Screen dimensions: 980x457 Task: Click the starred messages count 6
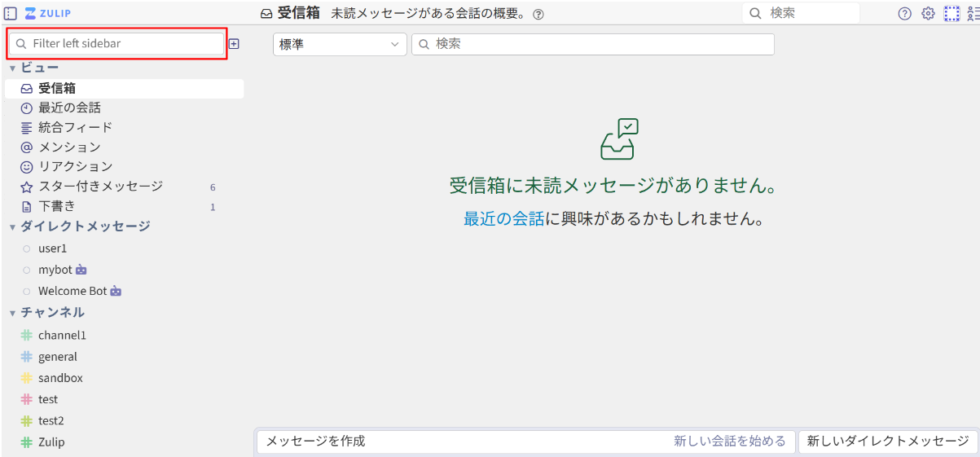point(213,187)
